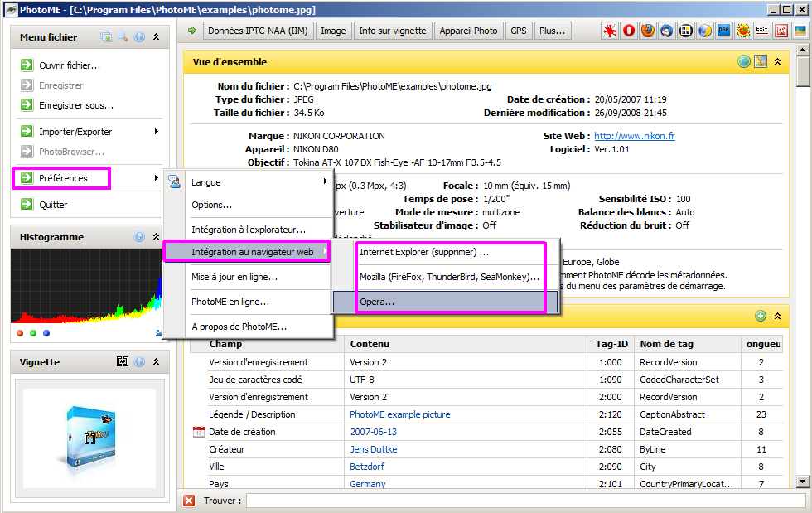Click the green arrow icon left of the tabs
Viewport: 812px width, 513px height.
point(192,31)
